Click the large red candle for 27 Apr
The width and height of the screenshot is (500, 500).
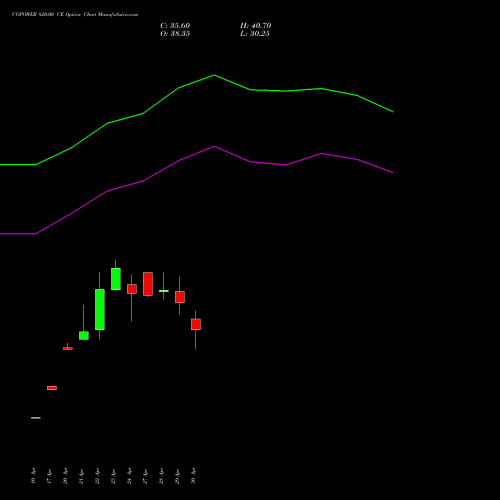tap(148, 284)
